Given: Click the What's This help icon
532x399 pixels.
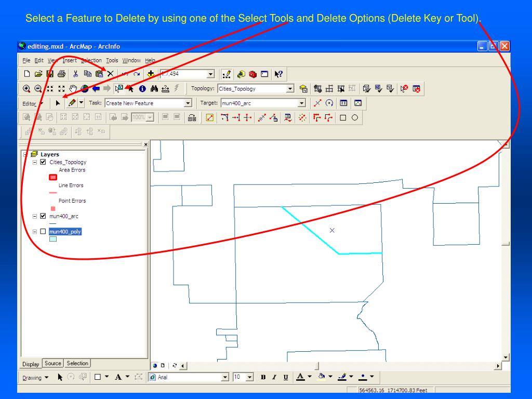Looking at the screenshot, I should 278,74.
